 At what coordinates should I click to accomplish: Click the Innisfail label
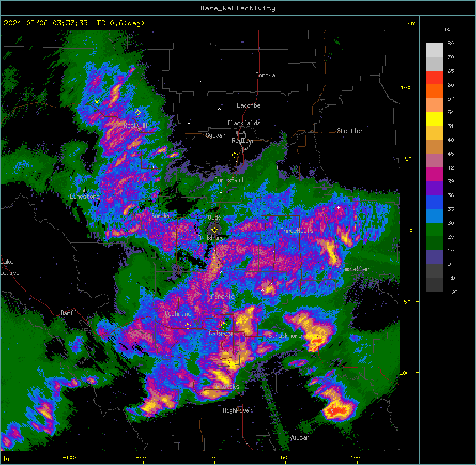229,180
